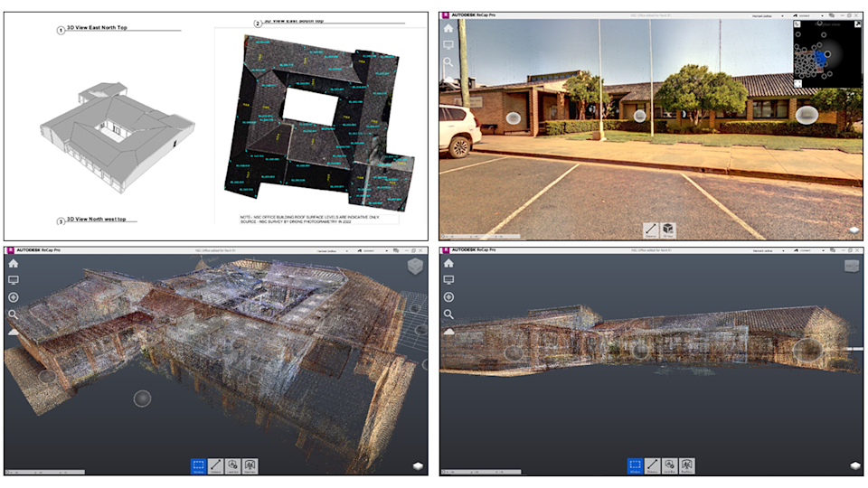
Task: Click large scan sphere by tiled-roof wing
Action: pos(807,115)
